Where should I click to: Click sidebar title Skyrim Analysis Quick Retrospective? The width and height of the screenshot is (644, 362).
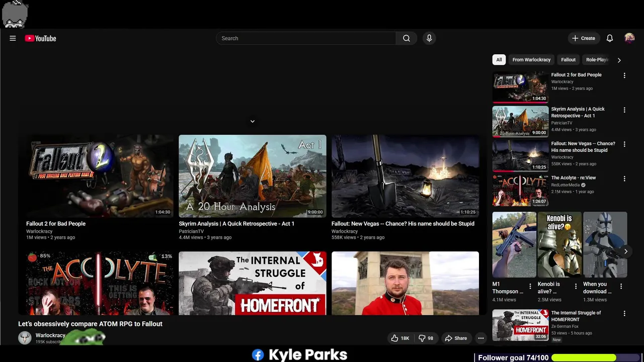(578, 112)
